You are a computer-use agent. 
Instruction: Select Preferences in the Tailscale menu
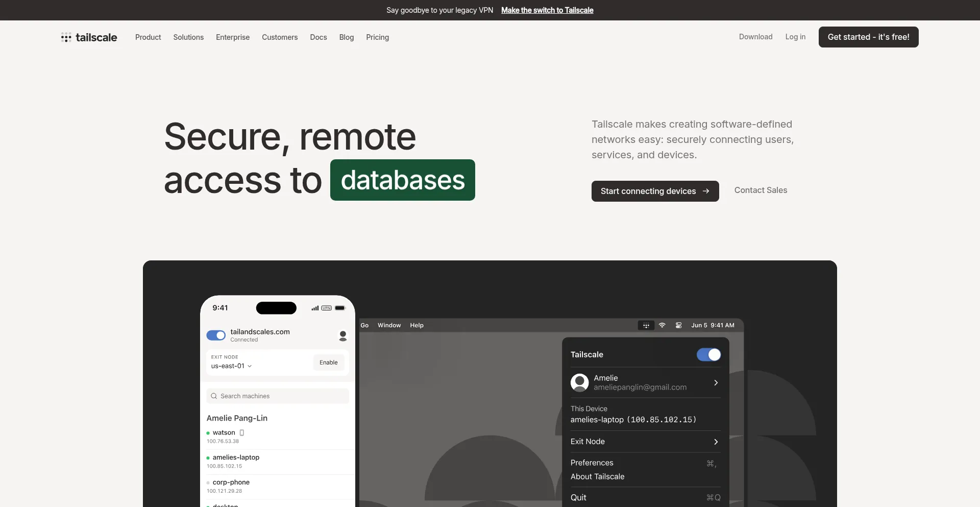[x=592, y=463]
